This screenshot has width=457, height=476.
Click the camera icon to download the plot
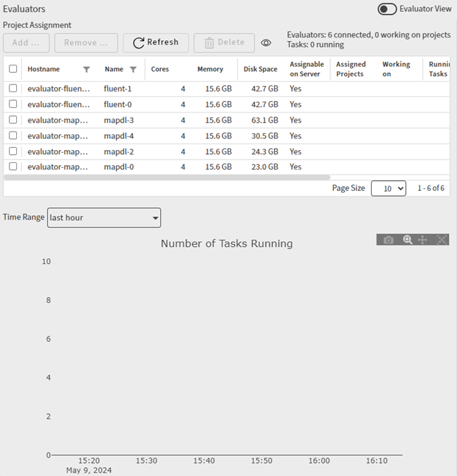click(388, 240)
